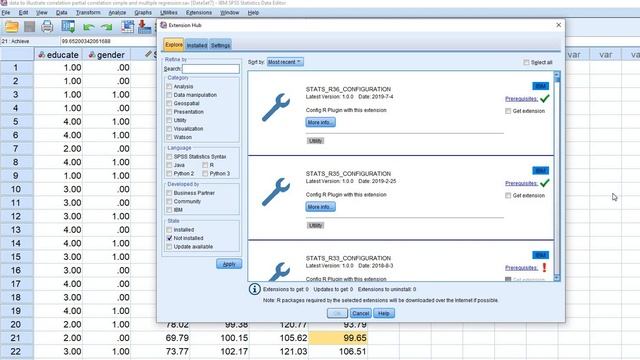The image size is (640, 360).
Task: Click the Apply filter button
Action: 229,264
